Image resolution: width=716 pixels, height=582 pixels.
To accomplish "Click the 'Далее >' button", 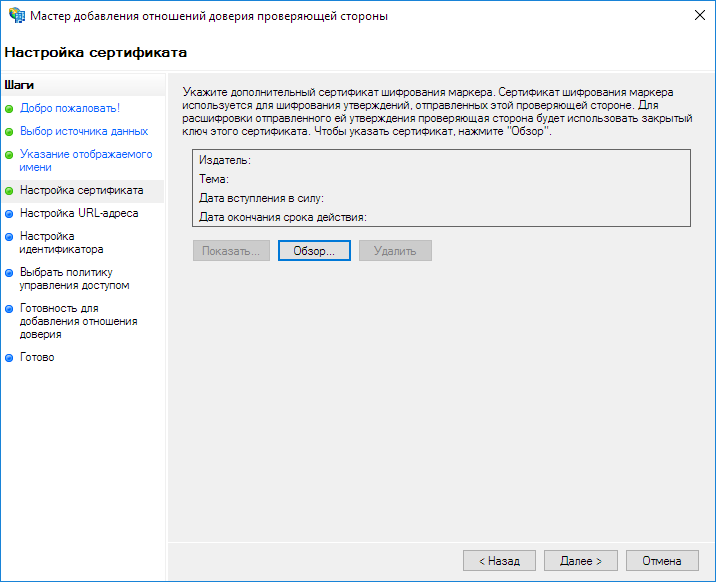I will click(x=580, y=561).
